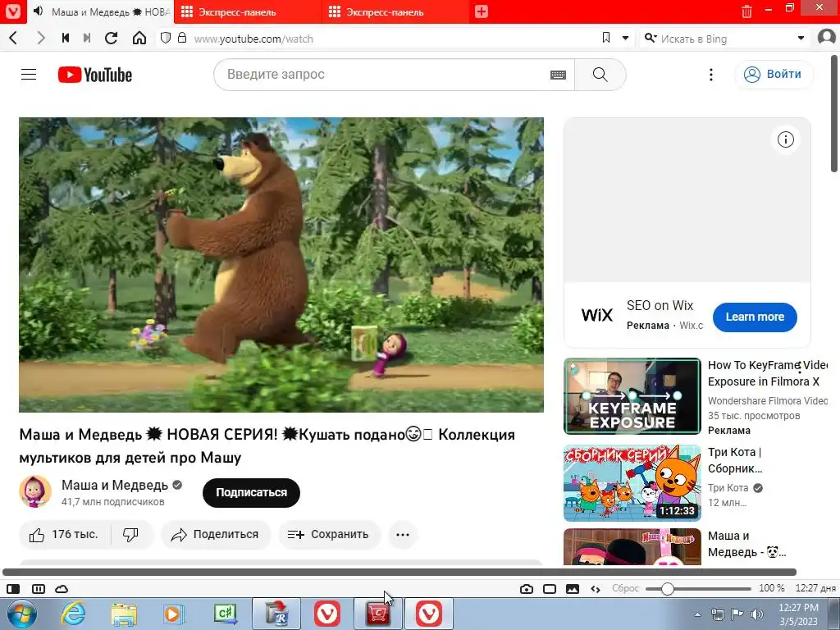Switch to the second Экспресс-панель tab
The image size is (840, 630).
click(396, 11)
